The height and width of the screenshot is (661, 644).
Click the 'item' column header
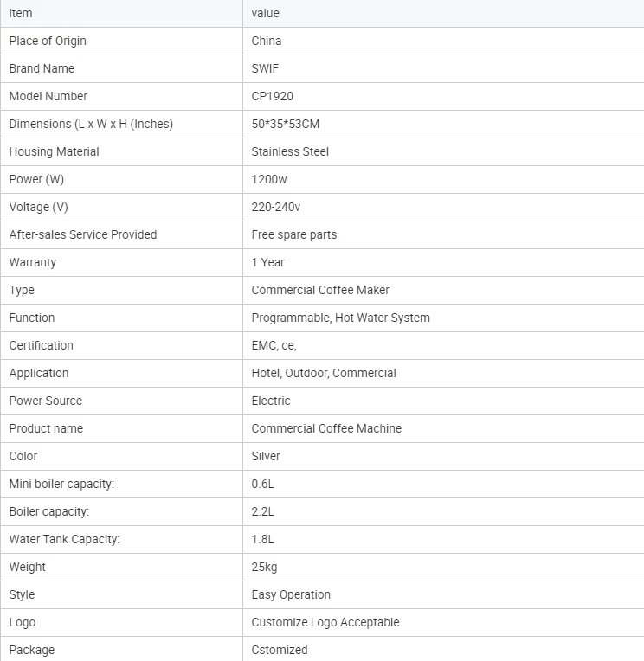point(20,13)
